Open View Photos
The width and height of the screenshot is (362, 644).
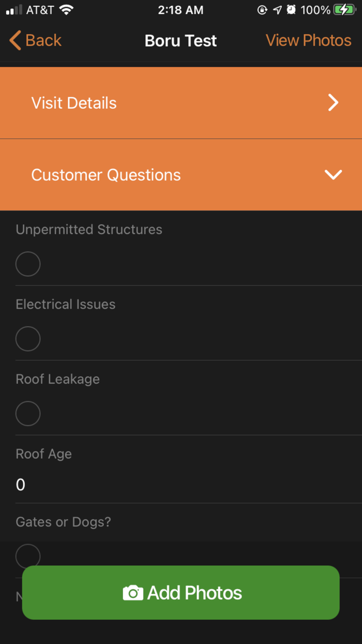(x=308, y=40)
